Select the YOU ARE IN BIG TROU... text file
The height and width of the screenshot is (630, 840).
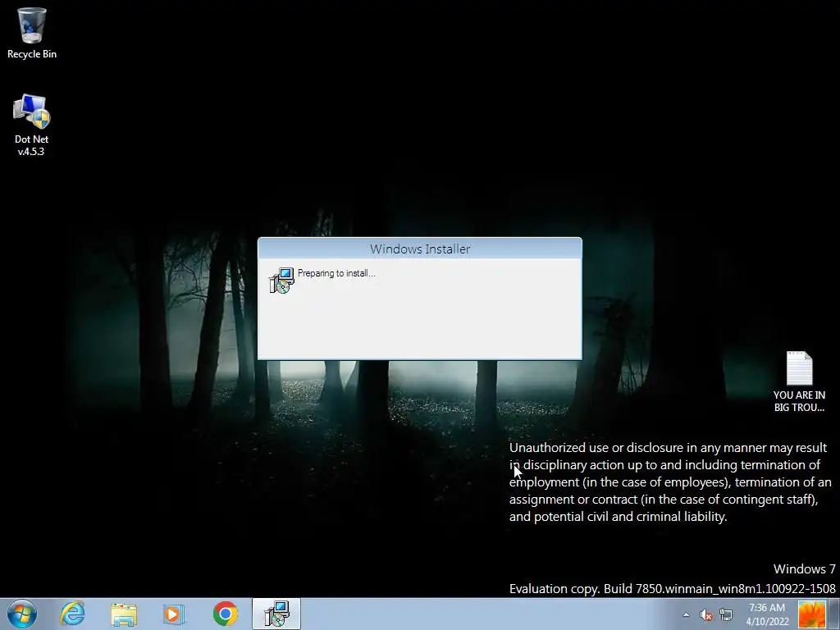tap(799, 381)
